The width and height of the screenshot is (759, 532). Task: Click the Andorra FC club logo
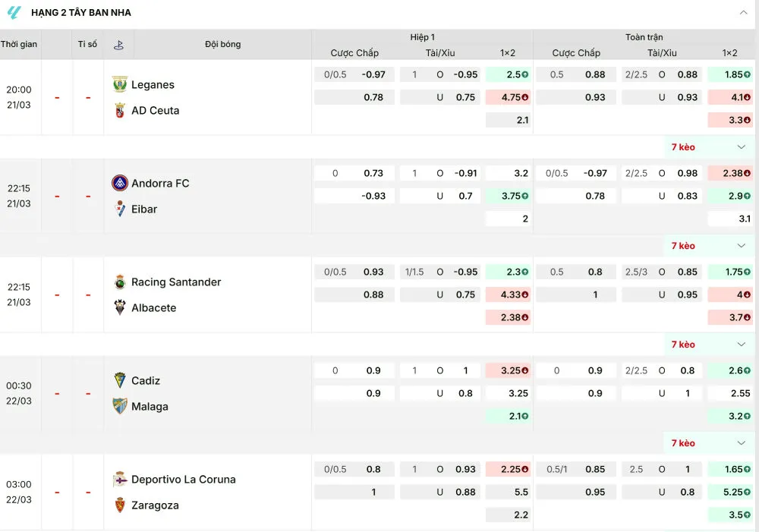click(x=119, y=183)
